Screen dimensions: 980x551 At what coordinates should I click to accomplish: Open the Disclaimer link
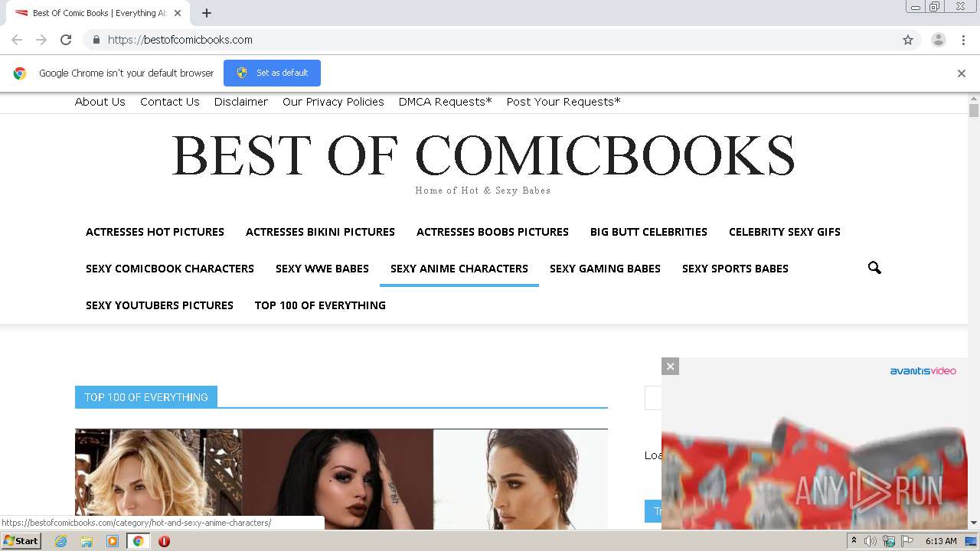[x=241, y=102]
